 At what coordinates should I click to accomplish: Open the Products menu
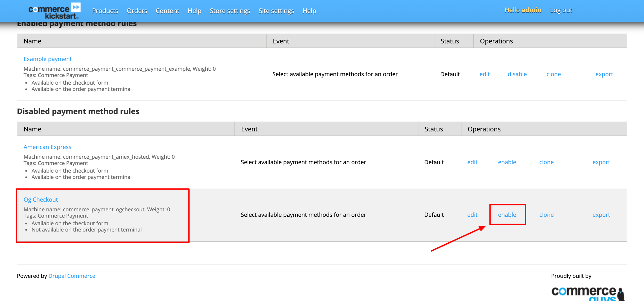105,11
